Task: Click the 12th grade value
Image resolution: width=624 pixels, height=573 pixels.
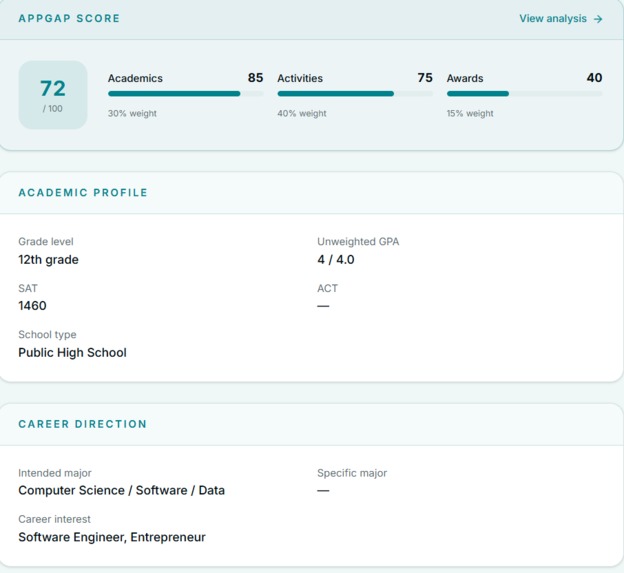Action: click(48, 259)
